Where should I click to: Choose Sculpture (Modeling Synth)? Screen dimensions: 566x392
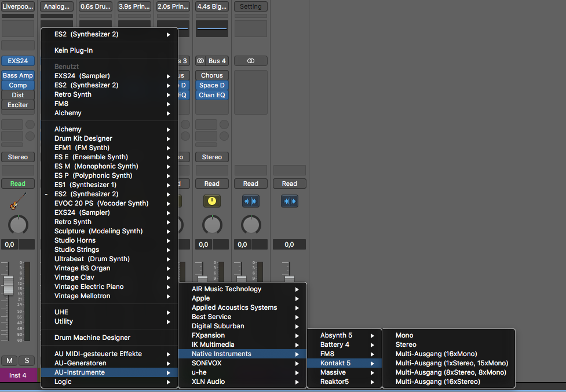pos(109,231)
